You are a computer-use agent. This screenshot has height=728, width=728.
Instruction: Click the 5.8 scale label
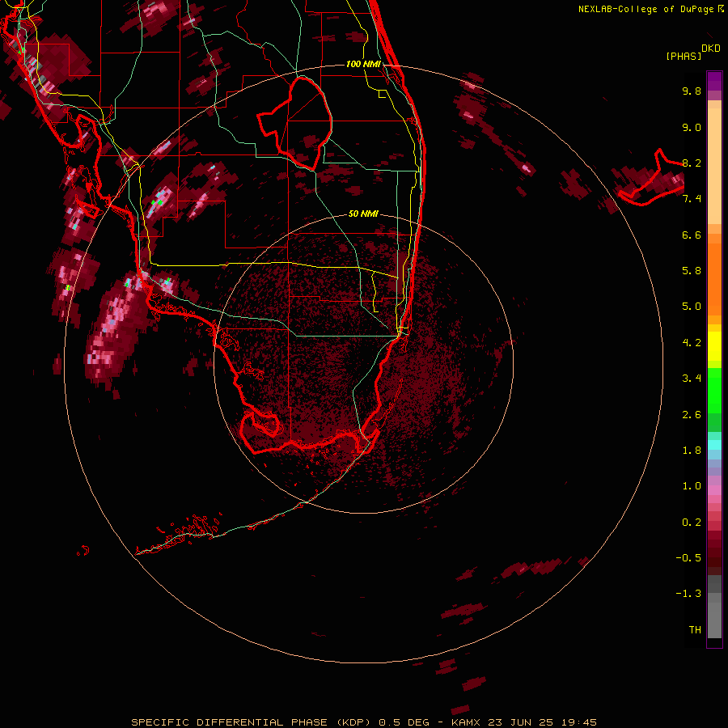pos(692,271)
